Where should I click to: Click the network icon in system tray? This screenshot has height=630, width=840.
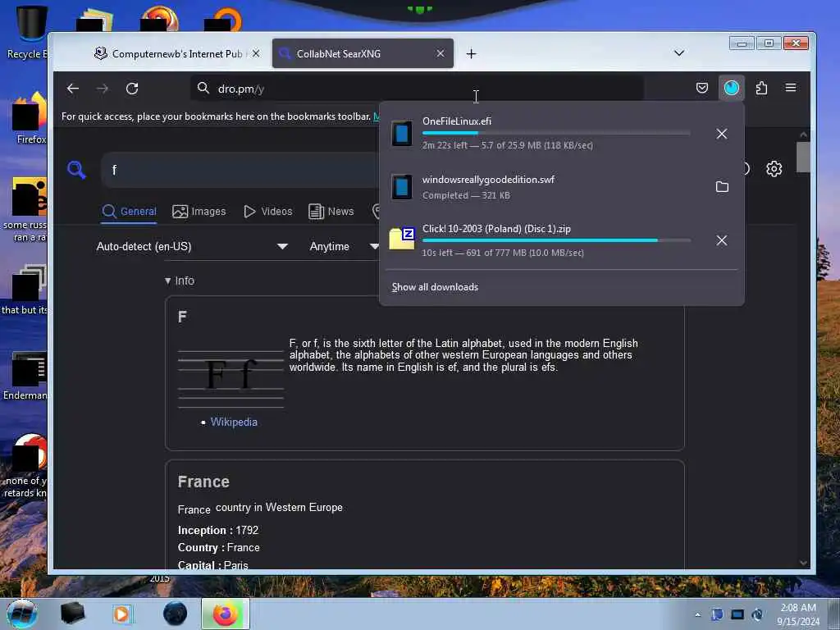(737, 614)
